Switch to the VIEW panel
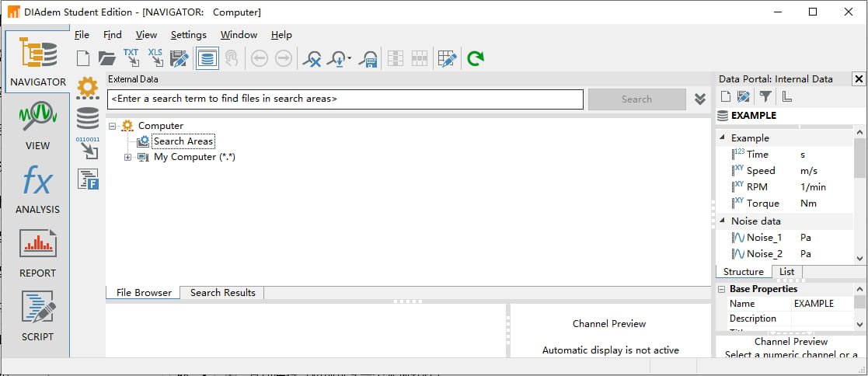The height and width of the screenshot is (376, 868). [37, 124]
